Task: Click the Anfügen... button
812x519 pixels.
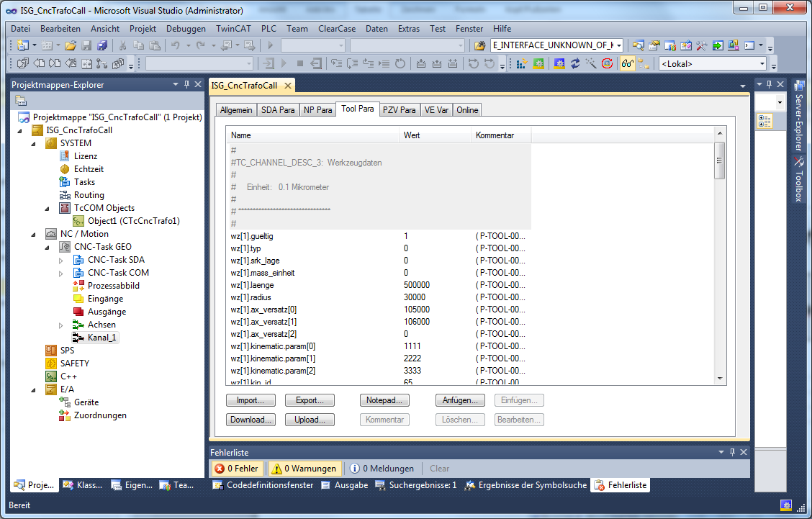Action: (x=461, y=400)
